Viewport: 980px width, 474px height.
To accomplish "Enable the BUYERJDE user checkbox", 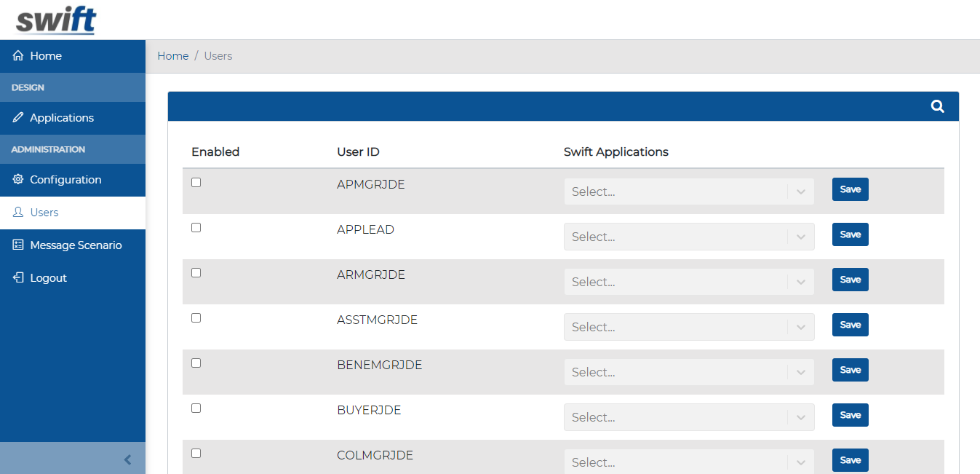I will pyautogui.click(x=196, y=408).
